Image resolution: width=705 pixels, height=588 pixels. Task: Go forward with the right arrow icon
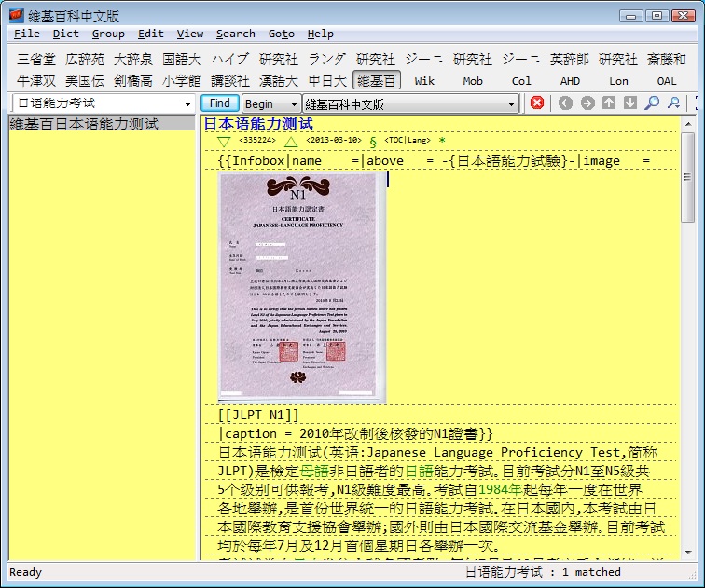tap(587, 103)
